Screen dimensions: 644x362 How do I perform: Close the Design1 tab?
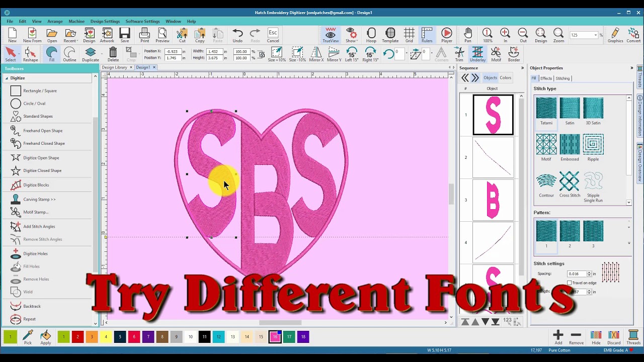point(154,67)
